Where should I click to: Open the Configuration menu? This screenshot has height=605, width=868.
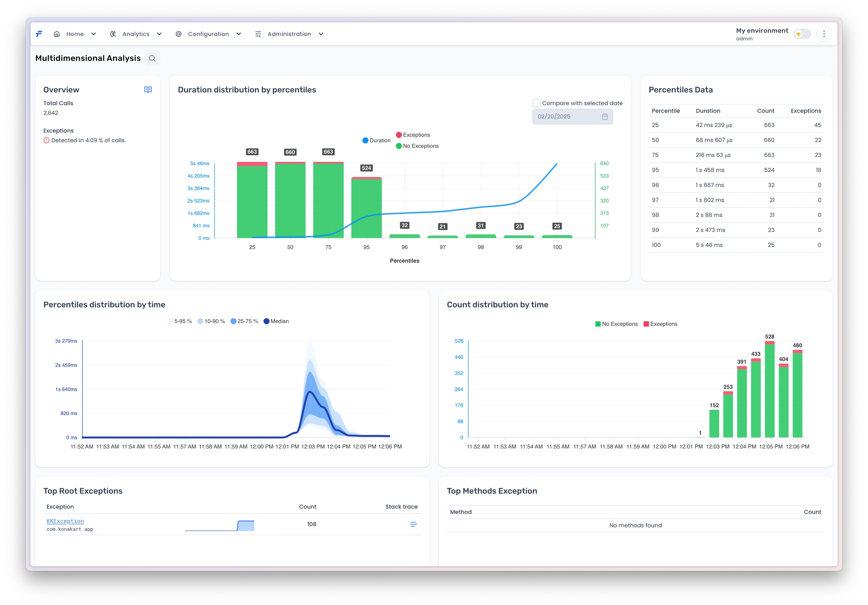click(x=208, y=34)
